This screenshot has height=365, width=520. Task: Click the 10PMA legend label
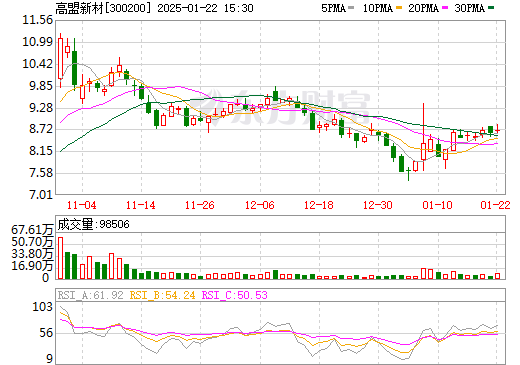[377, 8]
